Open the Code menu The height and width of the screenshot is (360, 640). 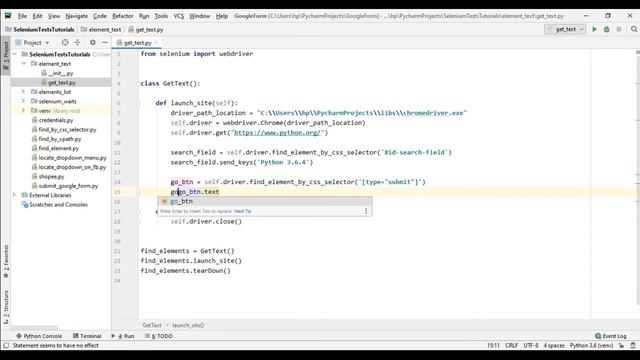(100, 16)
